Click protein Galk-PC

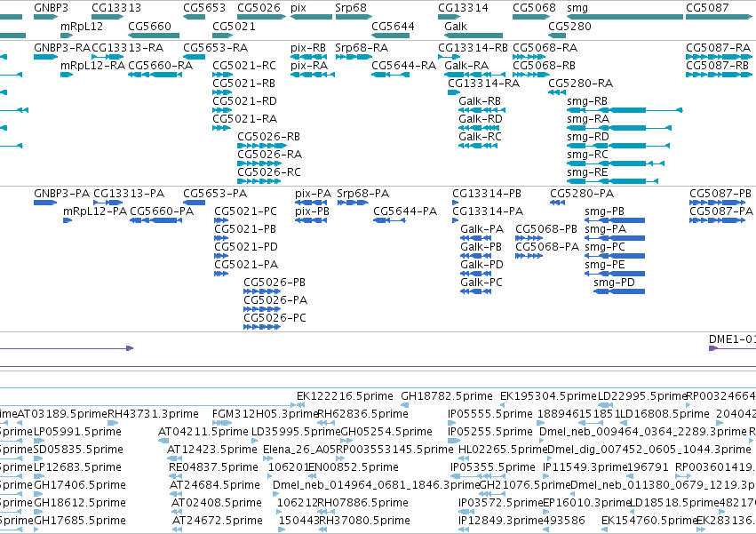(481, 283)
